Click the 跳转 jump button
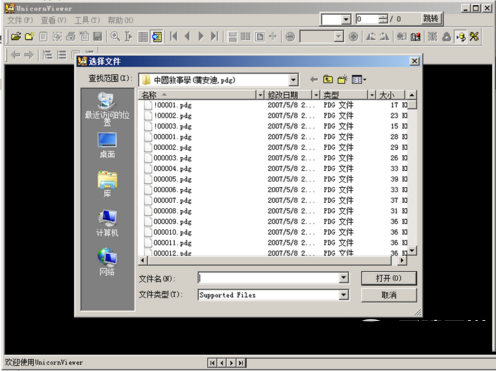The height and width of the screenshot is (371, 496). 431,19
